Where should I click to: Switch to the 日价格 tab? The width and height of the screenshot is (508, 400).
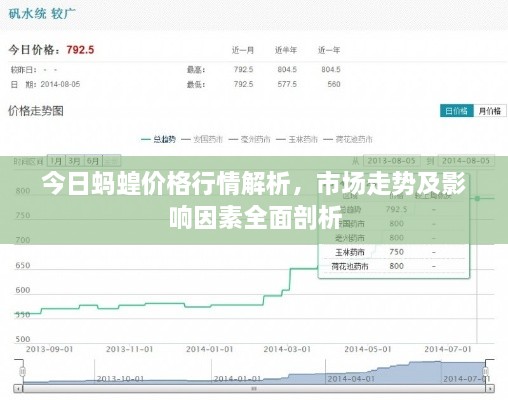pyautogui.click(x=456, y=111)
